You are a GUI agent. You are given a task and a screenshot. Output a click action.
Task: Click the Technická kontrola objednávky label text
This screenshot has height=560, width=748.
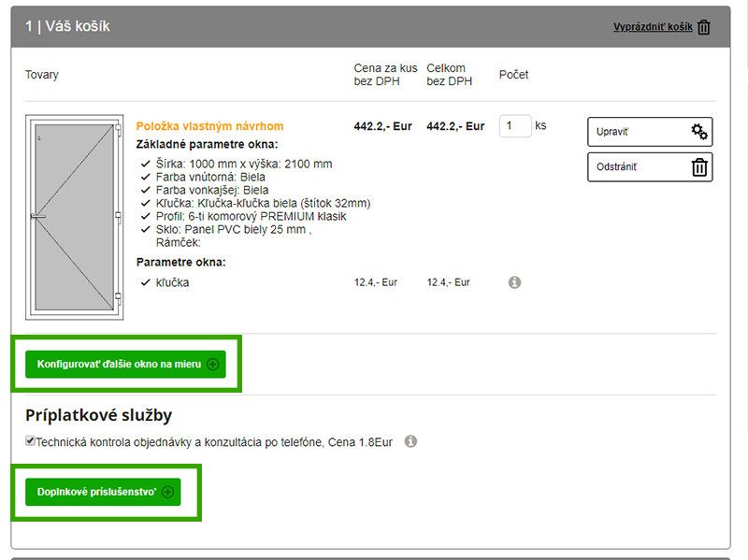(213, 442)
